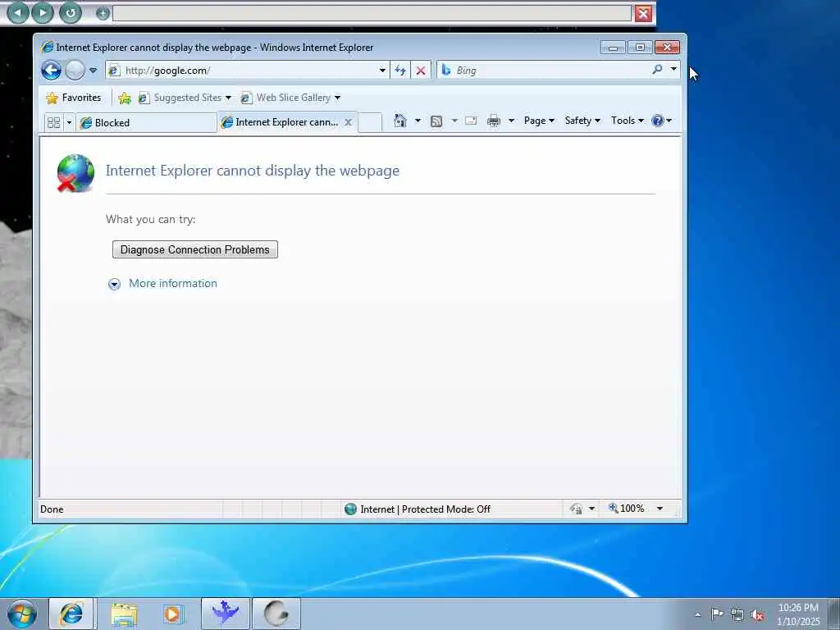840x630 pixels.
Task: Click reload icon in background window toolbar
Action: [70, 12]
